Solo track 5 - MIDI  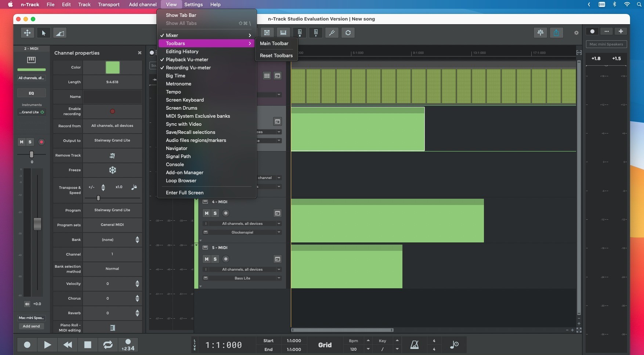[215, 259]
